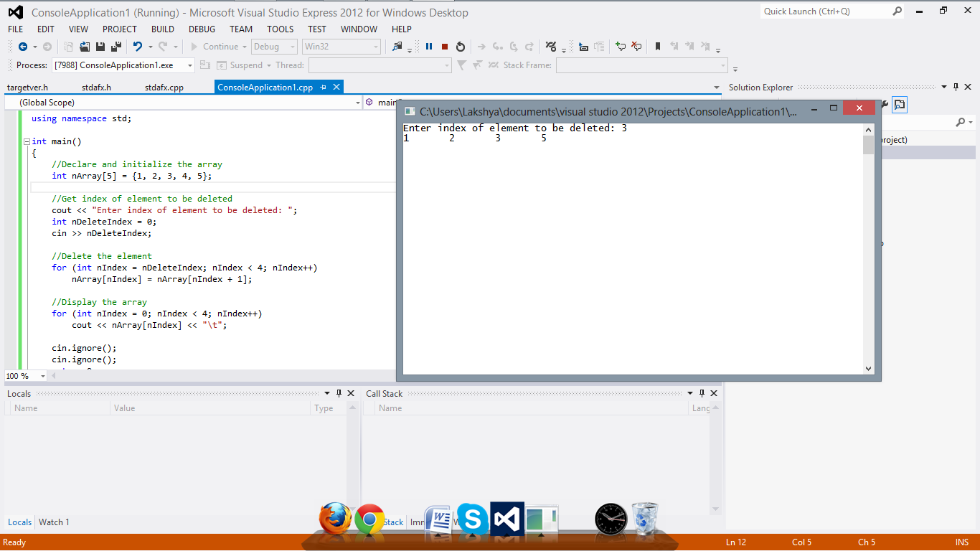This screenshot has height=551, width=980.
Task: Click the Step Into debugging icon
Action: tap(496, 46)
